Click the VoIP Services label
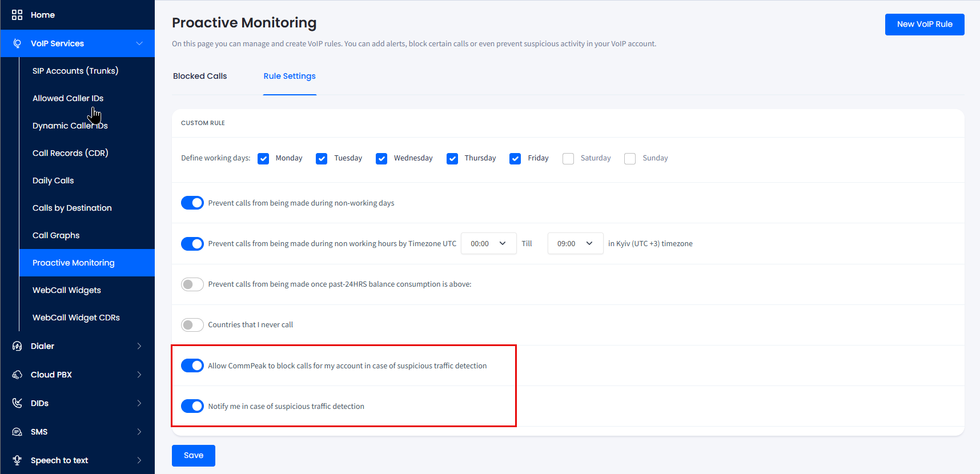Image resolution: width=980 pixels, height=474 pixels. pyautogui.click(x=57, y=43)
